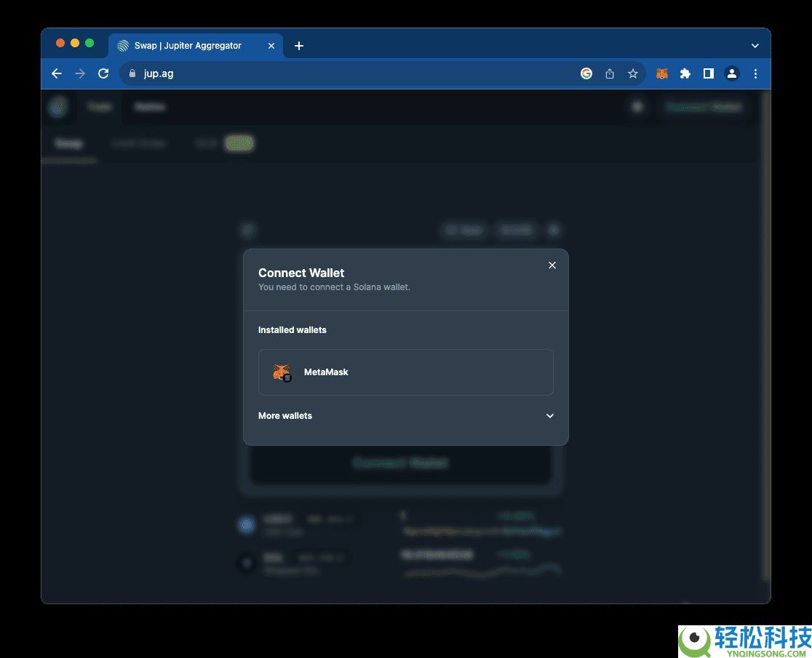Open the Google icon in address bar
The image size is (812, 658).
point(586,73)
